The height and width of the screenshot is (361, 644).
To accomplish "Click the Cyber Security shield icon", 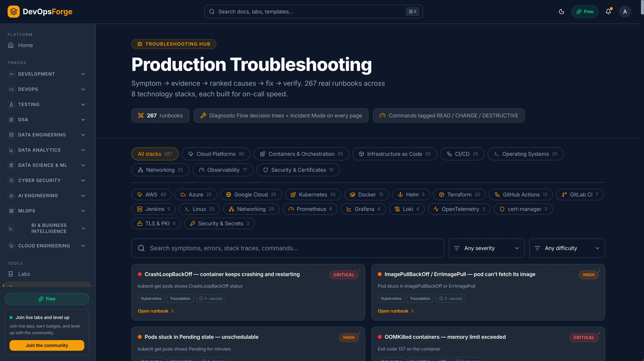I will [x=11, y=180].
